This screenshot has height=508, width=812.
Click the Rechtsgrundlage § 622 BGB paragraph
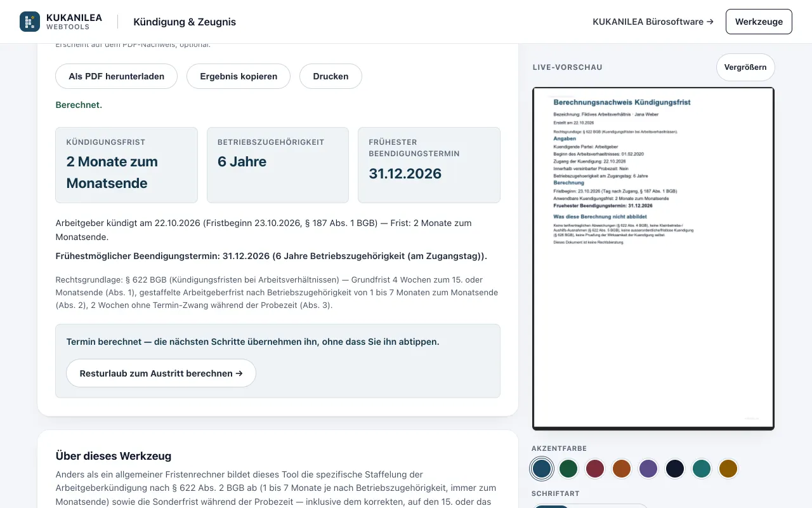click(x=277, y=292)
